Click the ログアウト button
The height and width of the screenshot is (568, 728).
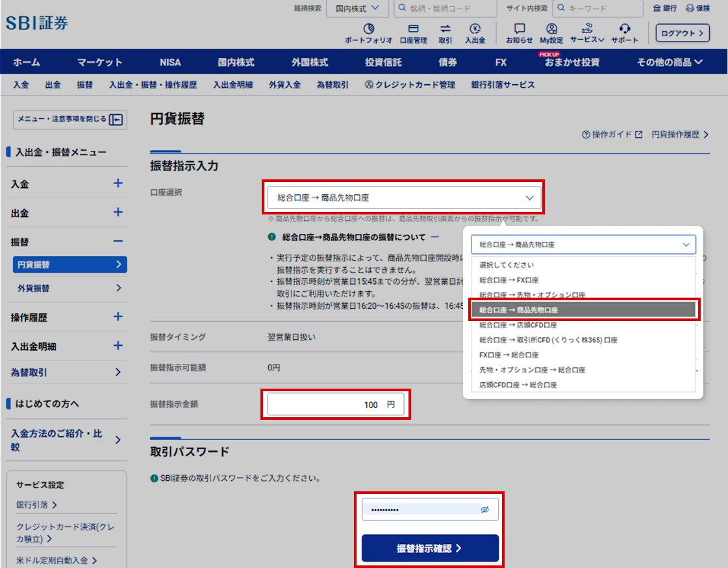click(683, 33)
